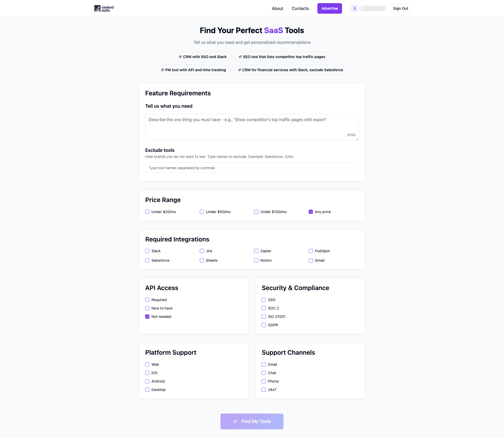Tick the SOC 2 compliance checkbox

264,308
